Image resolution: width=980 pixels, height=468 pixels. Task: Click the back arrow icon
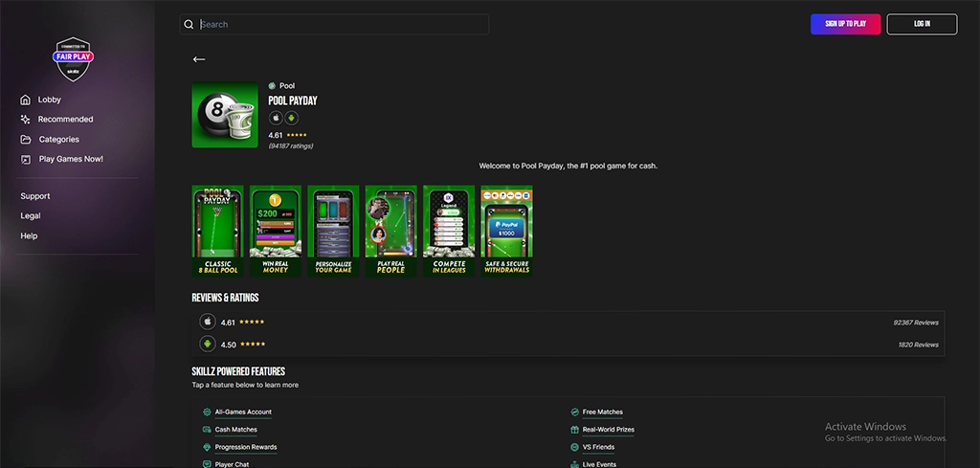(199, 59)
